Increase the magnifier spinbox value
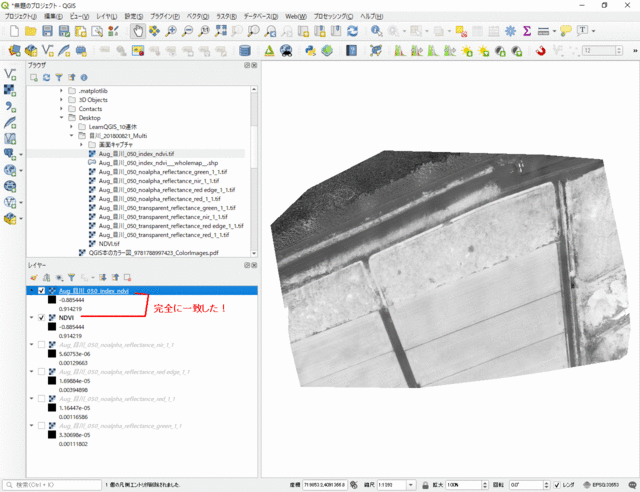Screen dimensions: 640x492 [x=485, y=483]
